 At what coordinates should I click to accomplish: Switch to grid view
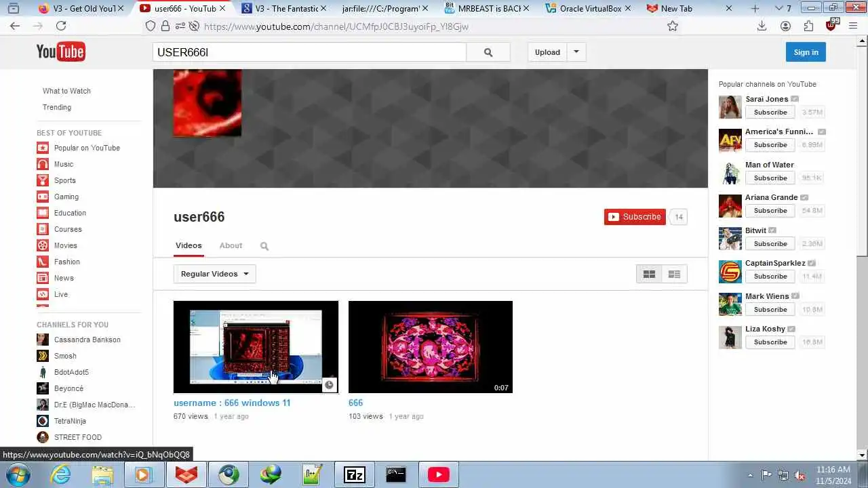(649, 274)
